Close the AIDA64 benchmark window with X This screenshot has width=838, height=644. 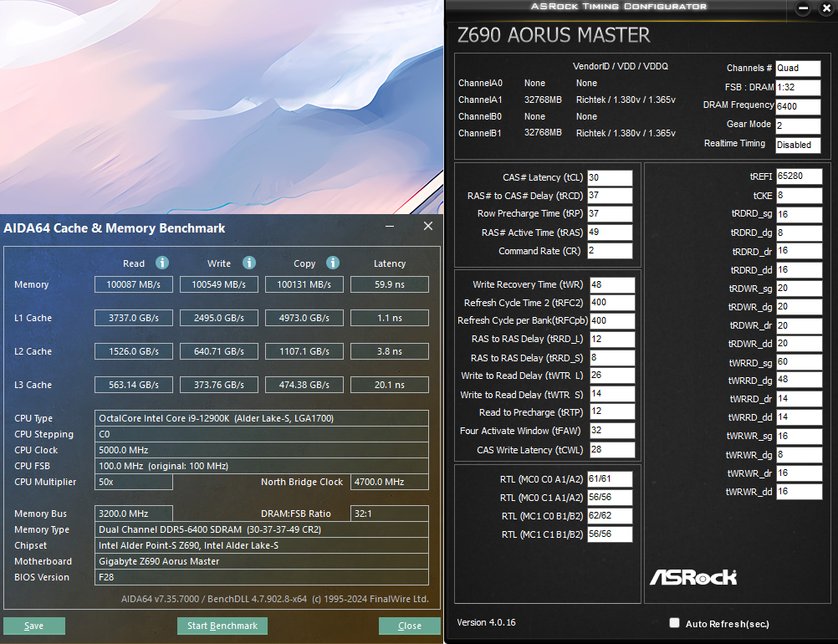click(x=428, y=226)
